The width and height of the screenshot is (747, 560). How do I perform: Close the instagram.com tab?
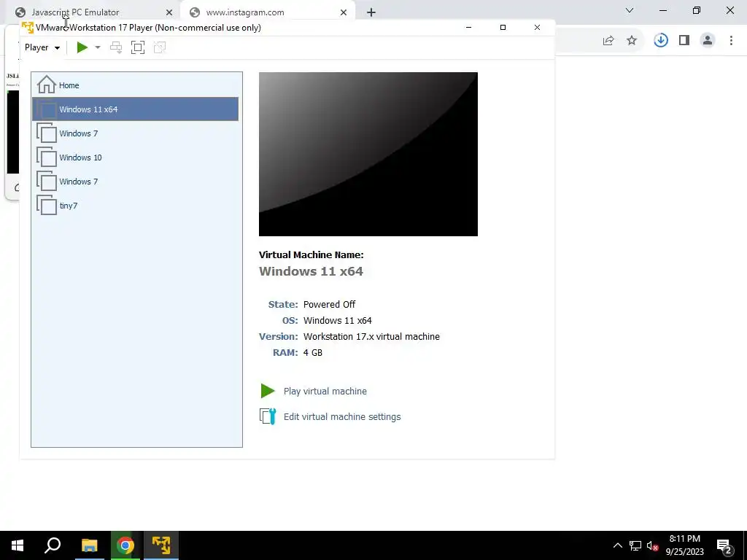(x=344, y=12)
